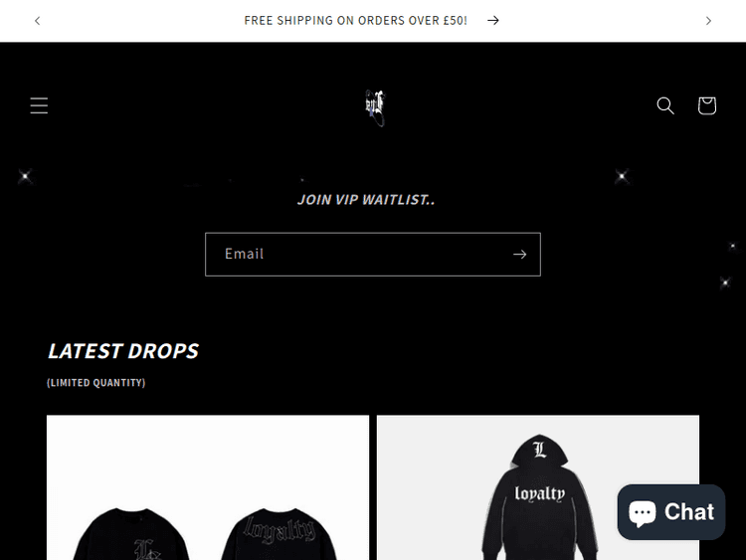Click the sweatshirt front view with L logo
This screenshot has width=746, height=560.
pyautogui.click(x=131, y=534)
